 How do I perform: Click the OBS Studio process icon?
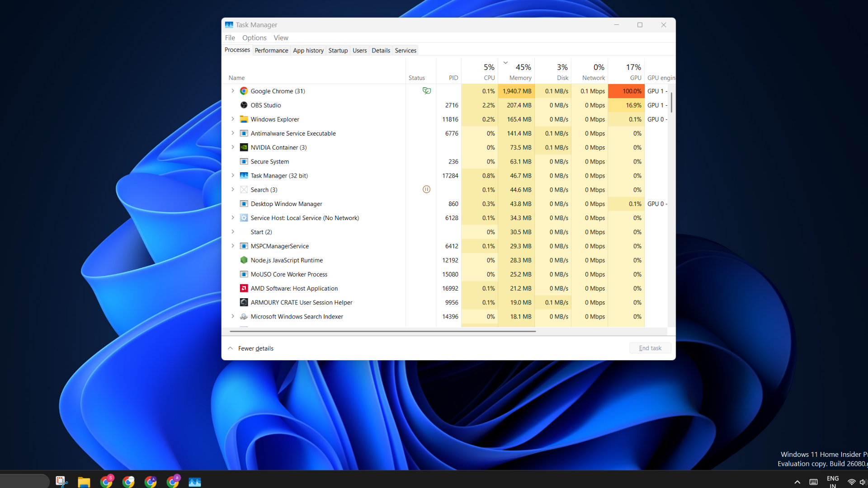click(x=244, y=105)
